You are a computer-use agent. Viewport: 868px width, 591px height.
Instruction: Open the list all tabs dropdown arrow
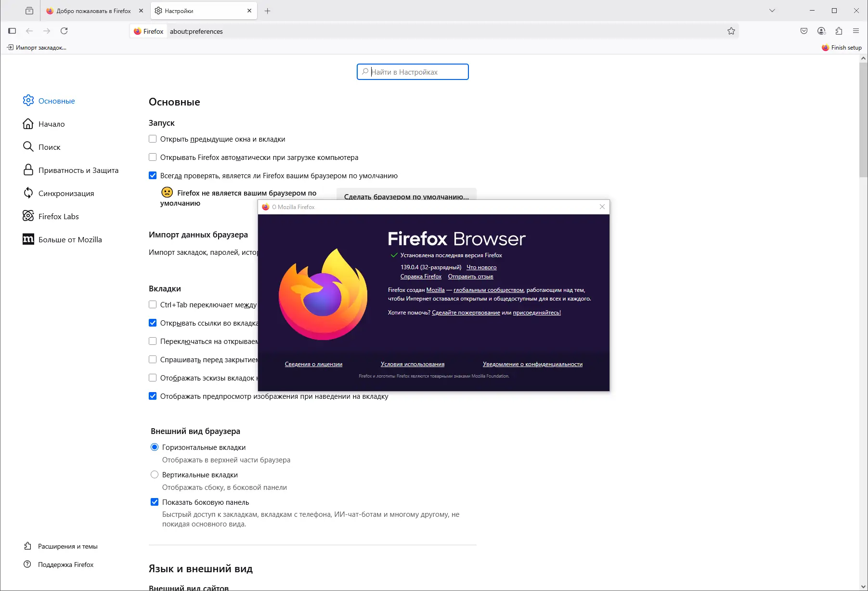coord(772,11)
